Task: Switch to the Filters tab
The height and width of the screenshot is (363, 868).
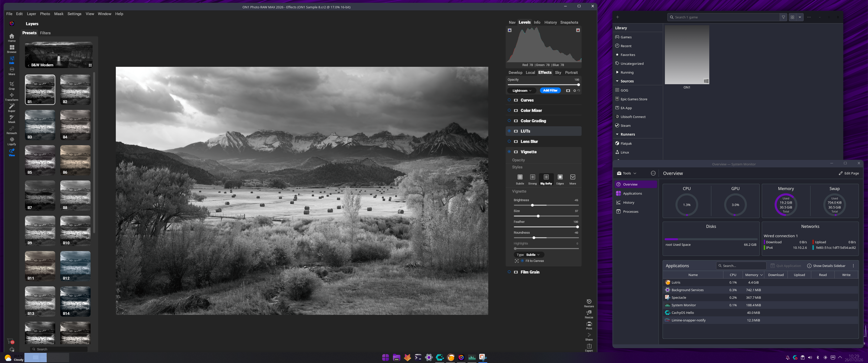Action: click(45, 33)
